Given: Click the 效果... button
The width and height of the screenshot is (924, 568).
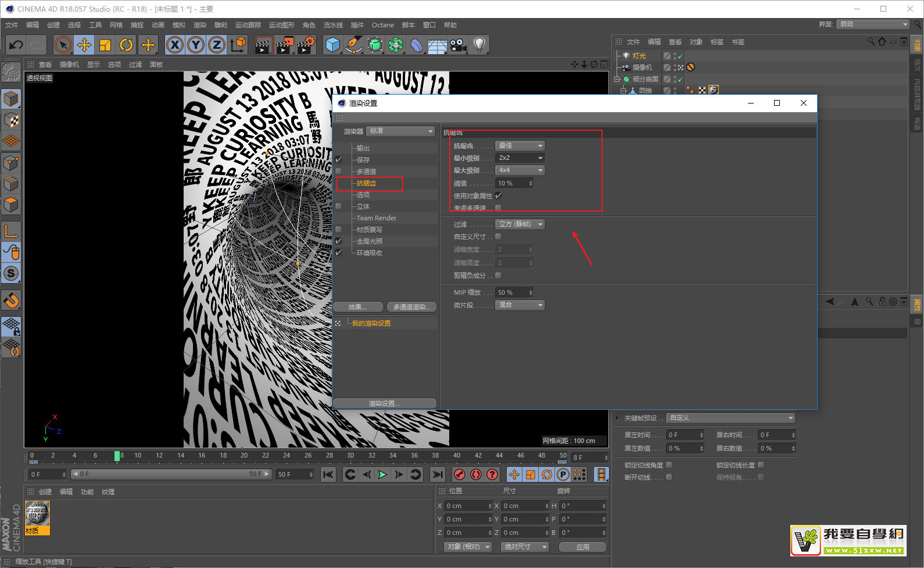Looking at the screenshot, I should click(x=357, y=307).
